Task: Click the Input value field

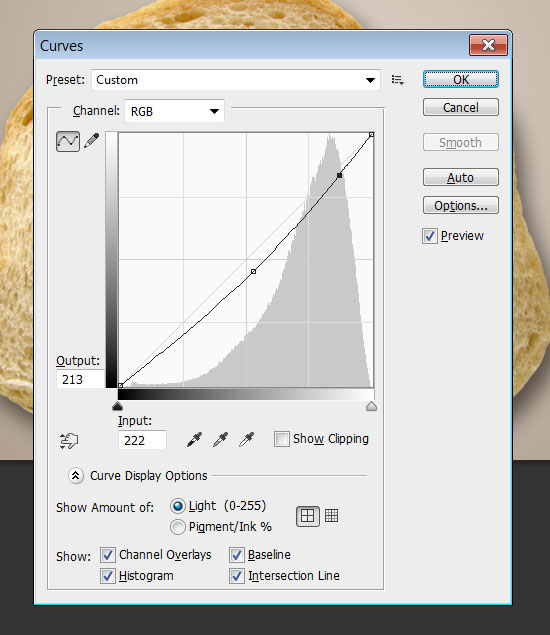Action: (142, 440)
